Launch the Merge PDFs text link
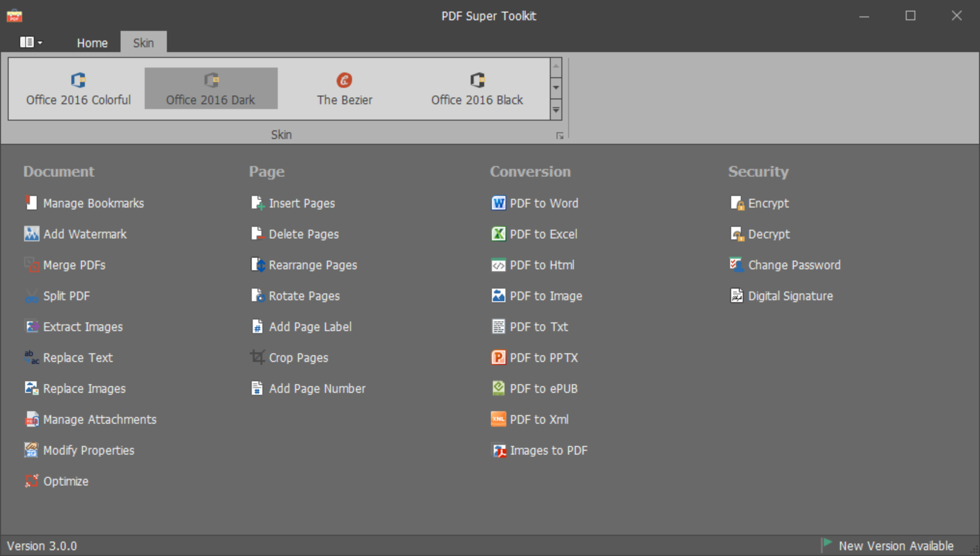This screenshot has height=556, width=980. click(x=74, y=265)
